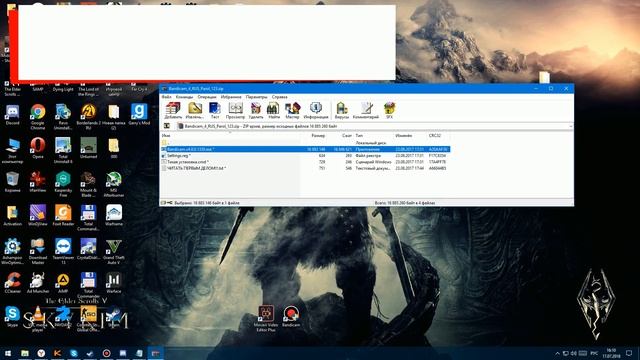Open the Просмотр (View) tool

pos(235,110)
